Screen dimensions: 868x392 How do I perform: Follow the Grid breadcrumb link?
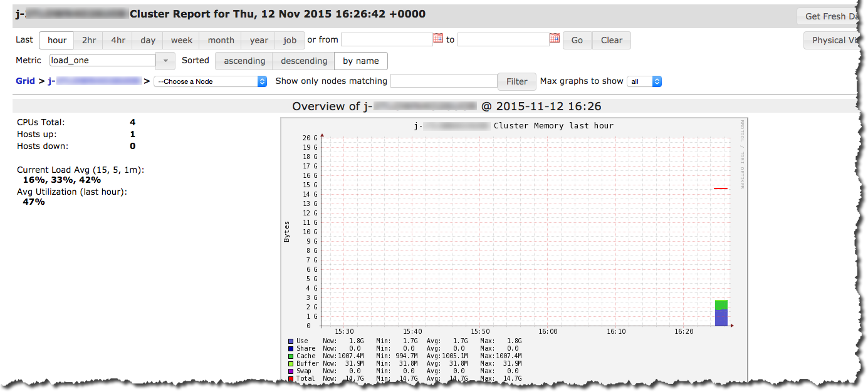point(25,81)
